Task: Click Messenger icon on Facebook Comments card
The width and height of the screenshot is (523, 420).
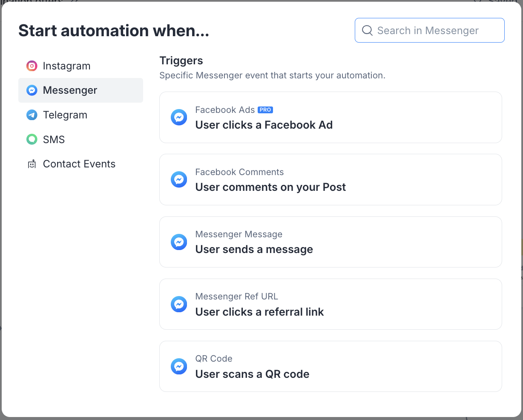Action: coord(179,179)
